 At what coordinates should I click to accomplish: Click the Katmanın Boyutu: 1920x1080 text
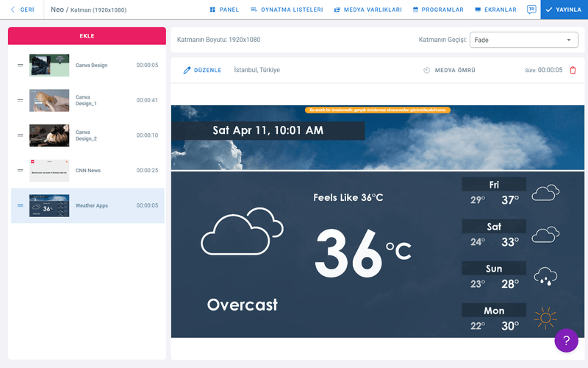218,40
